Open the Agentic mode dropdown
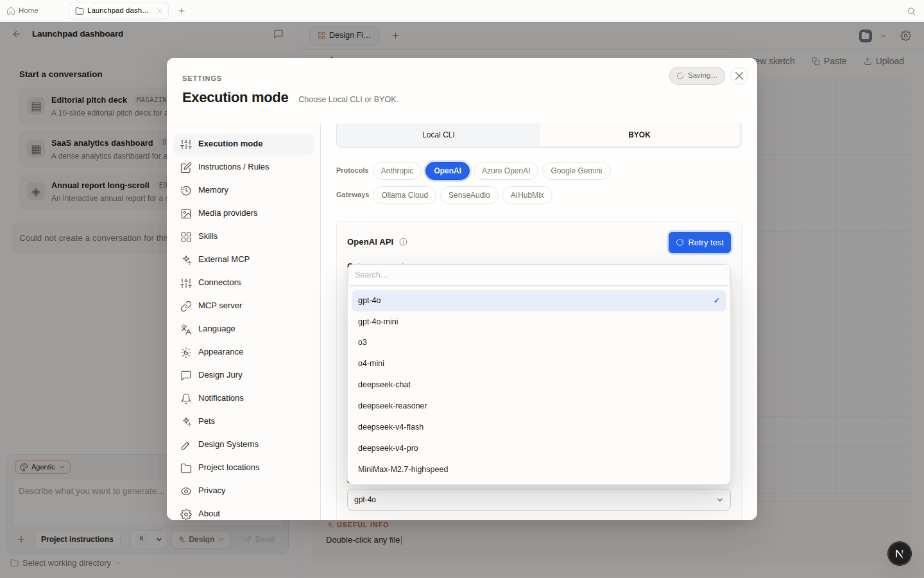 (43, 467)
